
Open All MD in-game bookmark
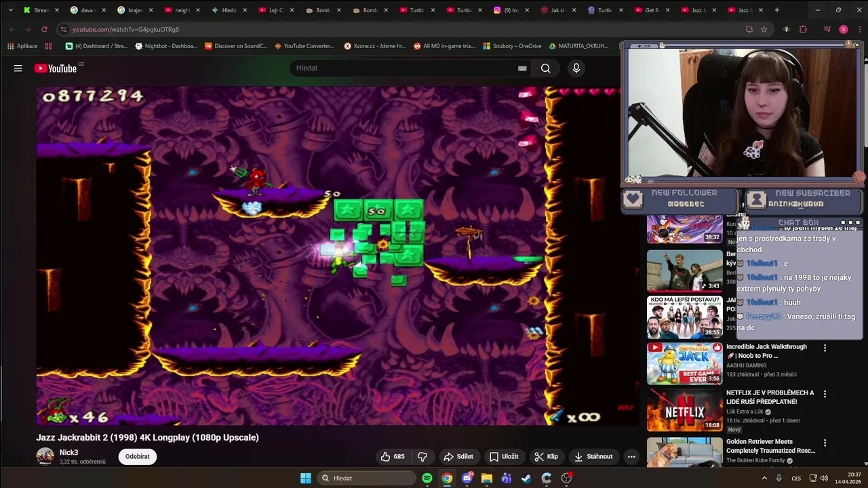pyautogui.click(x=444, y=46)
